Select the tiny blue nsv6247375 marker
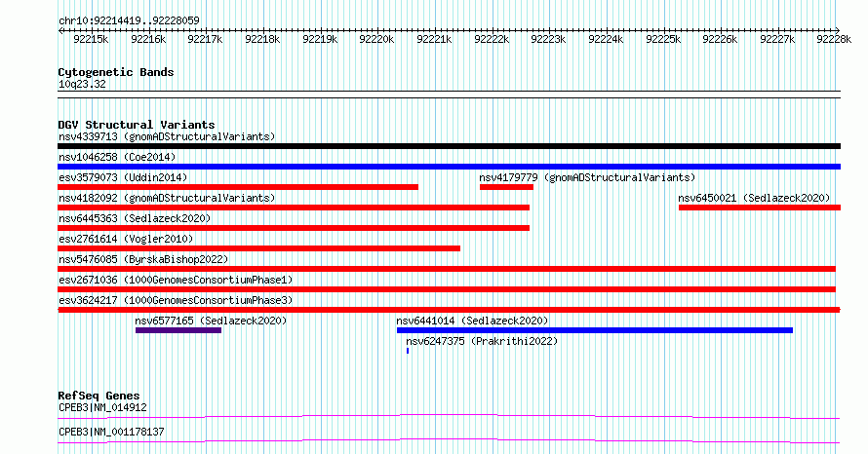868x454 pixels. click(x=408, y=351)
